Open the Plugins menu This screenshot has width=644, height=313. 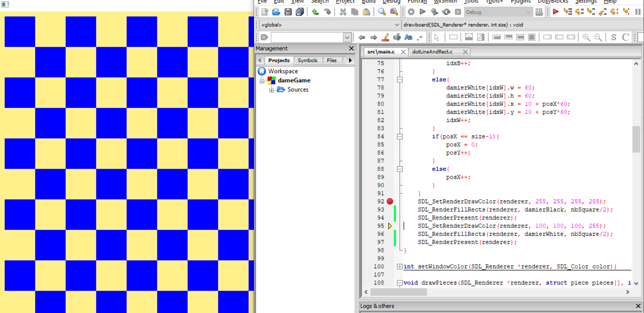coord(520,2)
